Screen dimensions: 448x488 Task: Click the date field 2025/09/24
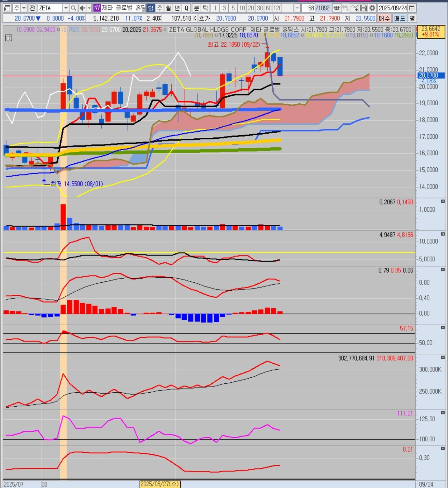tap(393, 8)
